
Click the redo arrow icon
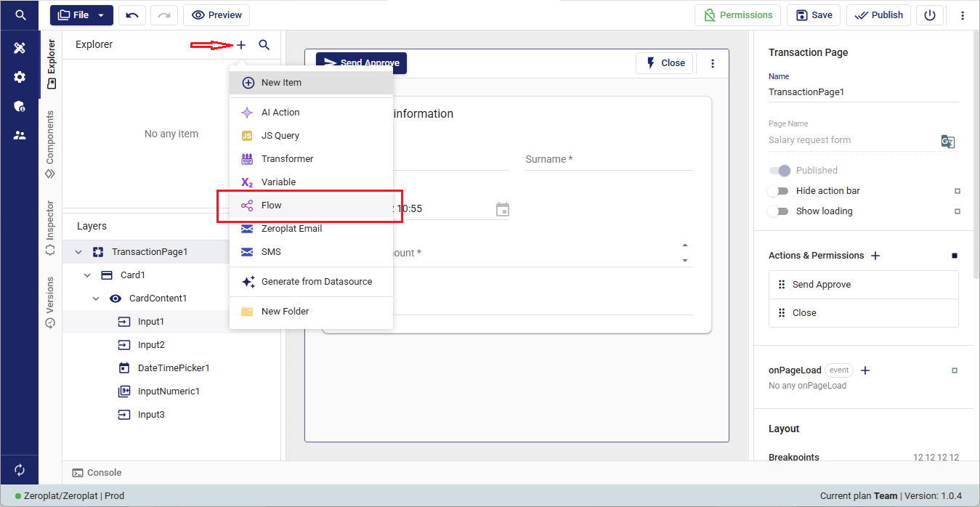[164, 15]
